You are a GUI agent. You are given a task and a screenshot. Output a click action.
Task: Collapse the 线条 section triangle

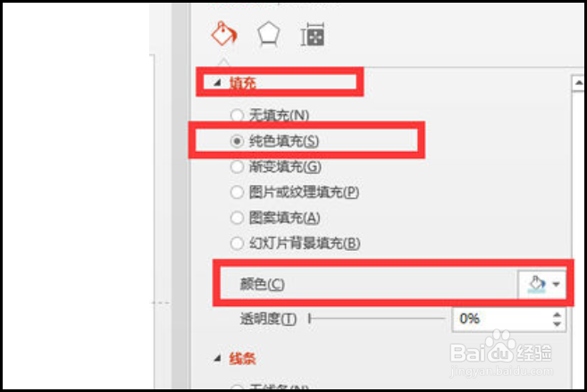(217, 359)
